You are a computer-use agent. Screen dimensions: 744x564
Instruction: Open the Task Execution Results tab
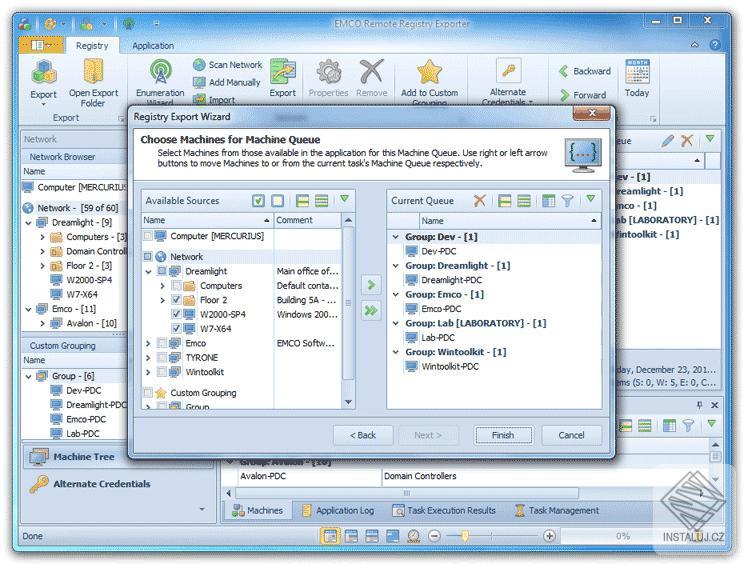coord(444,510)
